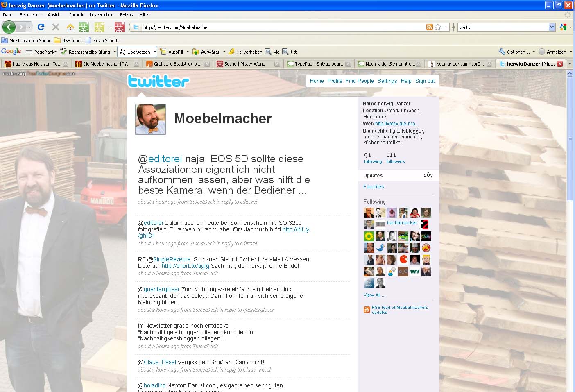Switch to 'Küche aus Holz zum Te...' tab
Screen dimensions: 575x392
tap(36, 64)
